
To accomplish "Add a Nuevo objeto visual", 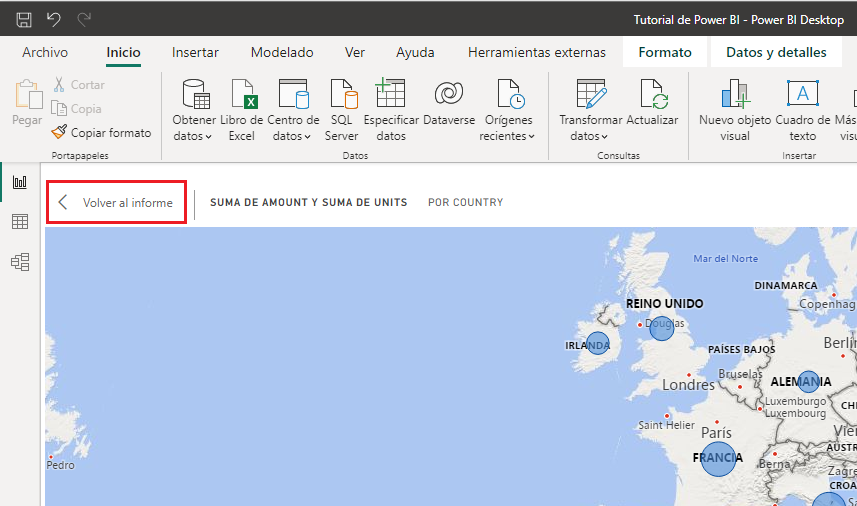I will pyautogui.click(x=735, y=97).
